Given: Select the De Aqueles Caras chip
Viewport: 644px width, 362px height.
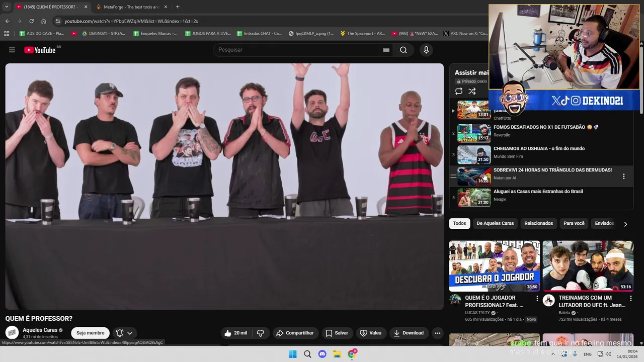Looking at the screenshot, I should [495, 223].
